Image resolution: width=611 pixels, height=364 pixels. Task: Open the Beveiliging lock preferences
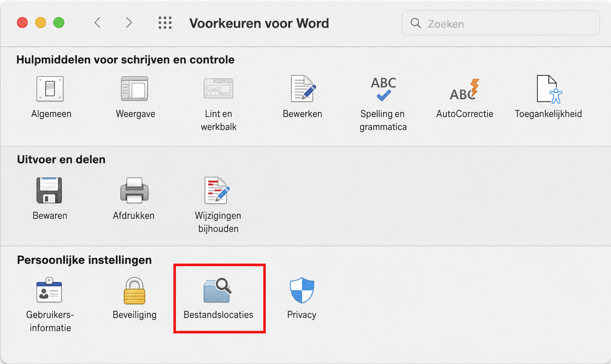[134, 290]
